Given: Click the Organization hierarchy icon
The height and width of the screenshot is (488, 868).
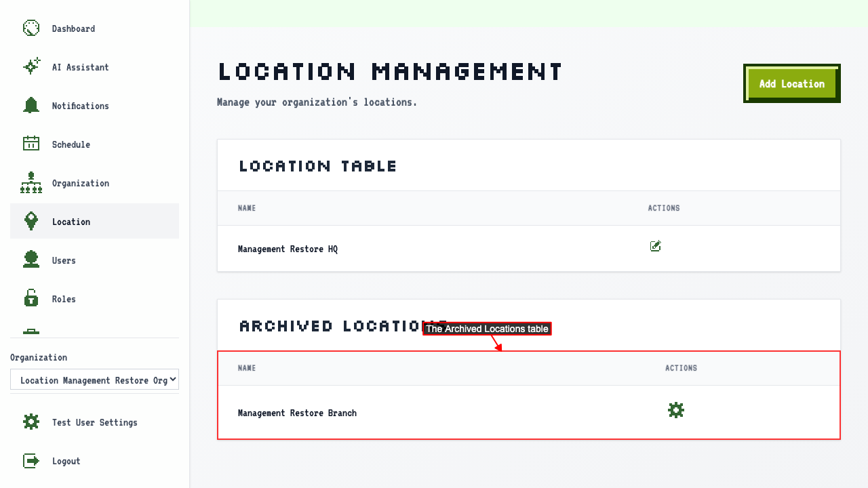Looking at the screenshot, I should (31, 182).
